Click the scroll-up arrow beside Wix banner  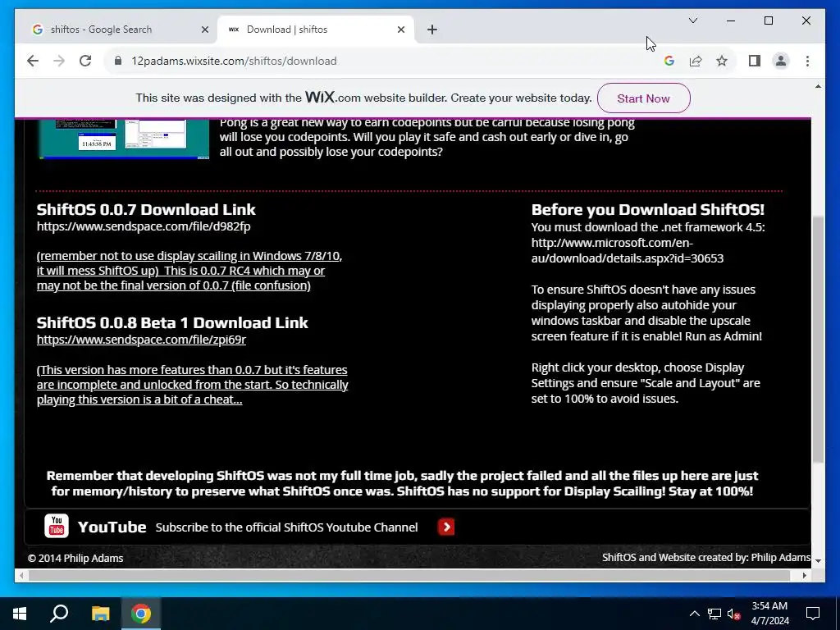818,86
